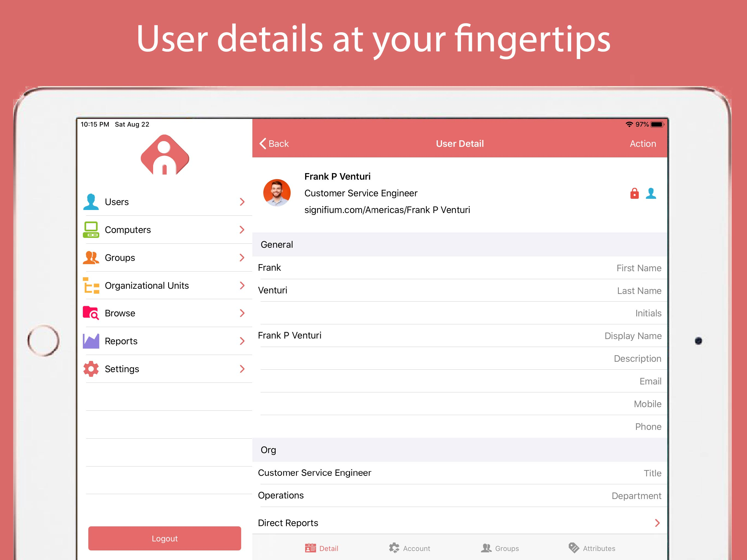Screen dimensions: 747x560
Task: Click the 10:15 PM clock text
Action: tap(95, 124)
